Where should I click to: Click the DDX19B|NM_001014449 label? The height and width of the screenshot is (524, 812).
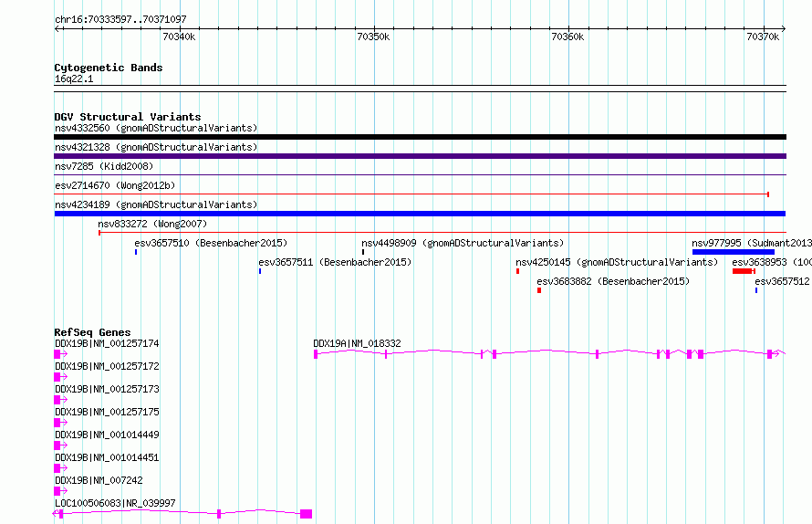point(107,435)
